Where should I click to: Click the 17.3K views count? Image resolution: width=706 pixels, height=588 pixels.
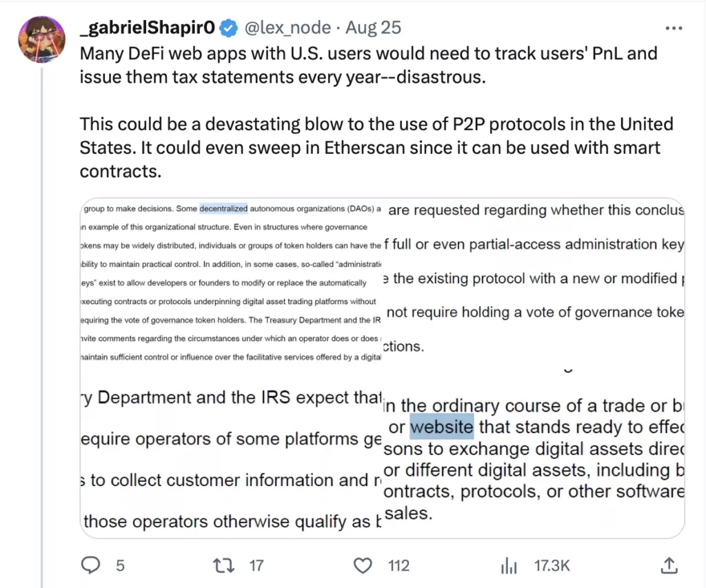tap(552, 566)
